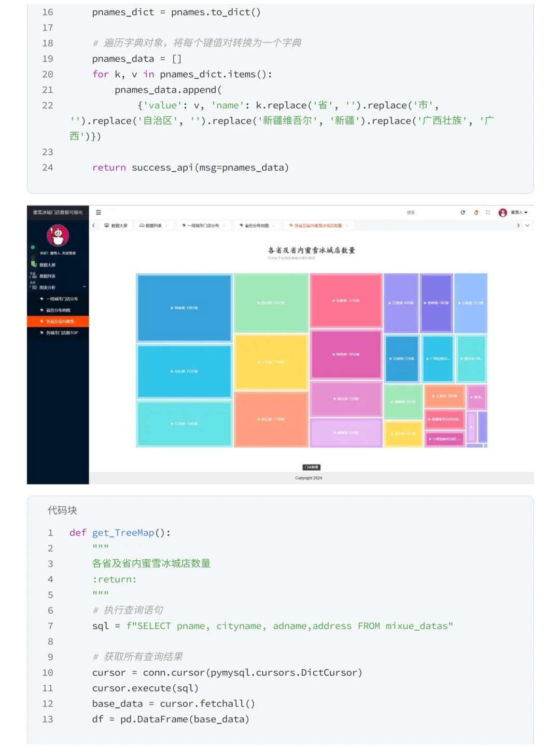Open the 蜜雪人 user dropdown

point(519,213)
